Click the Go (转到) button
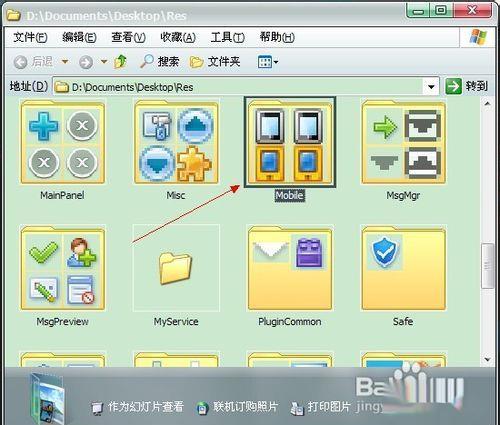Screen dimensions: 500x425 pyautogui.click(x=467, y=86)
